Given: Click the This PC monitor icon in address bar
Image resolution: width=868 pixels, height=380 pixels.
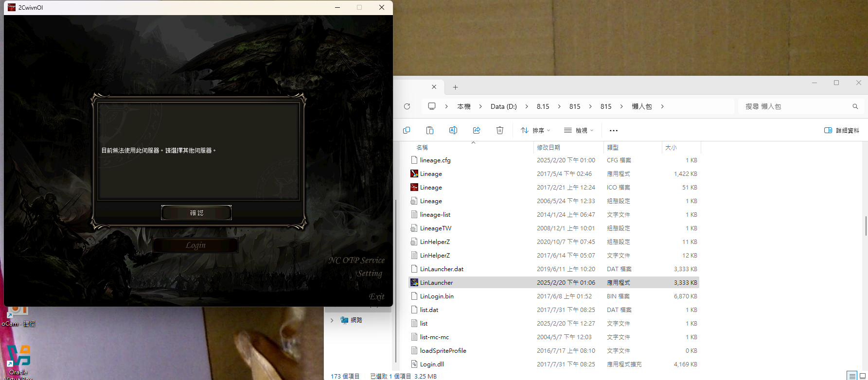Looking at the screenshot, I should [432, 106].
